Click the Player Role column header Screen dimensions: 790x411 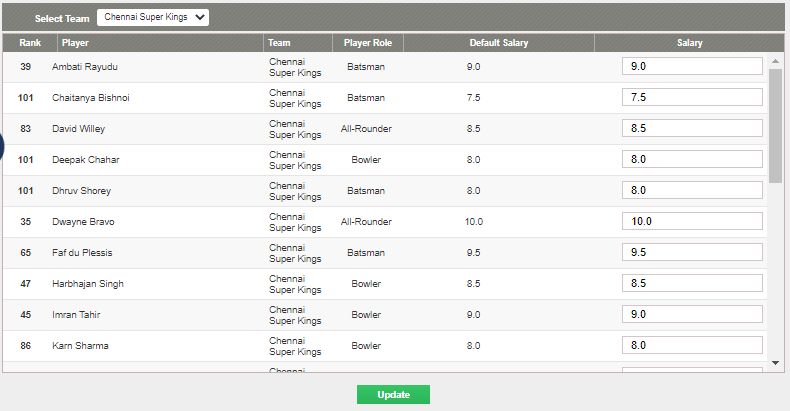point(368,43)
